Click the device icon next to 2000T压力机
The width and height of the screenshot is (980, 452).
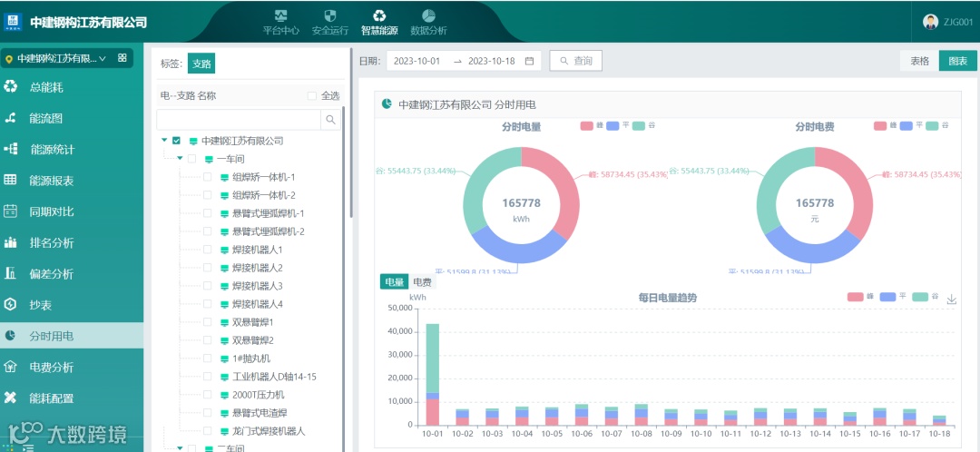tap(225, 395)
